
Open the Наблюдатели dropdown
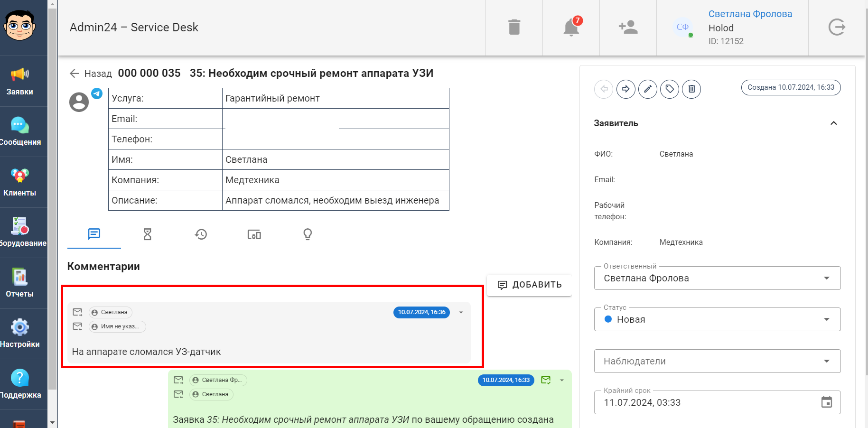717,361
